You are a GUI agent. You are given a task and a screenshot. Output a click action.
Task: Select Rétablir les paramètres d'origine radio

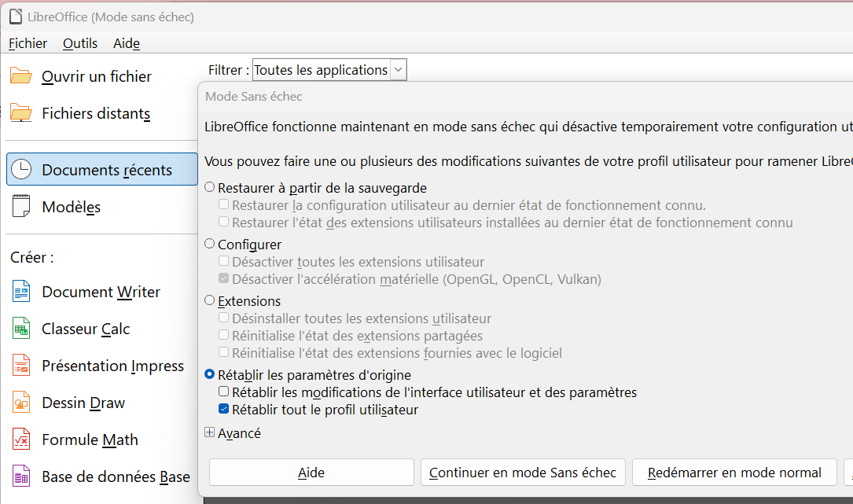tap(209, 374)
